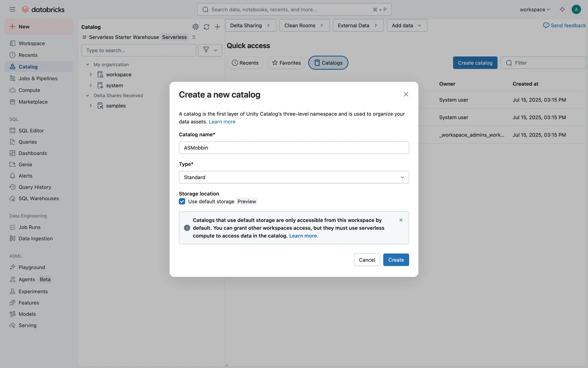Viewport: 588px width, 368px height.
Task: Click the Catalog name input field
Action: point(294,148)
